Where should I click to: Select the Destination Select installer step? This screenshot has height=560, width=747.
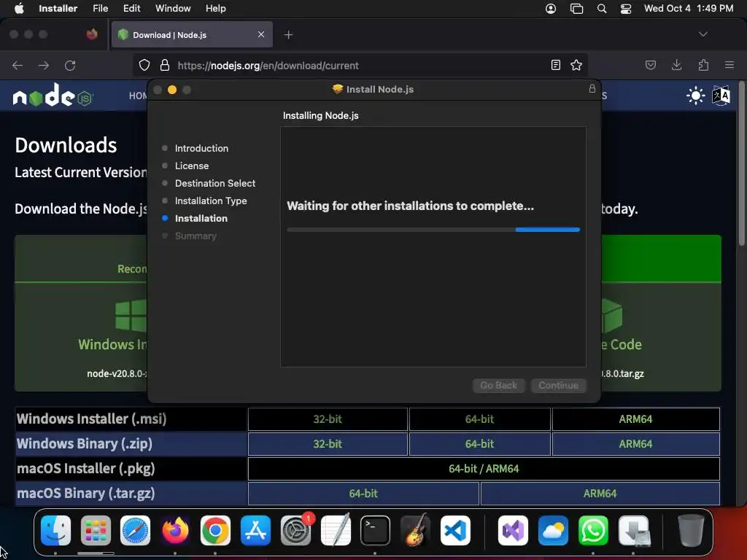[x=215, y=183]
